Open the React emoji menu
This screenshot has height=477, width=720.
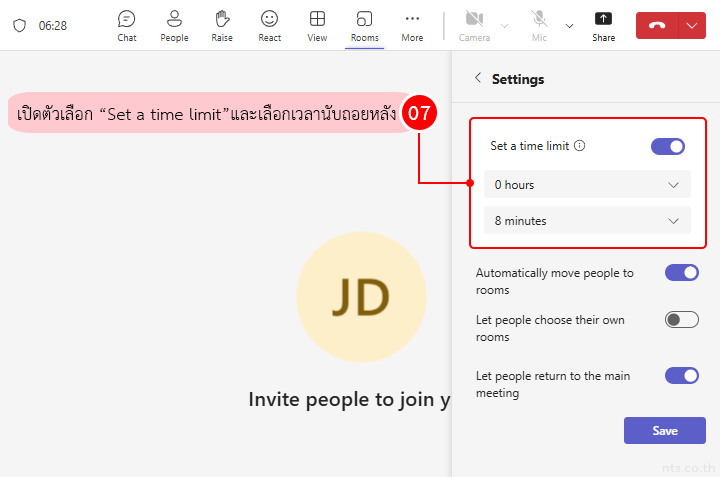(269, 25)
